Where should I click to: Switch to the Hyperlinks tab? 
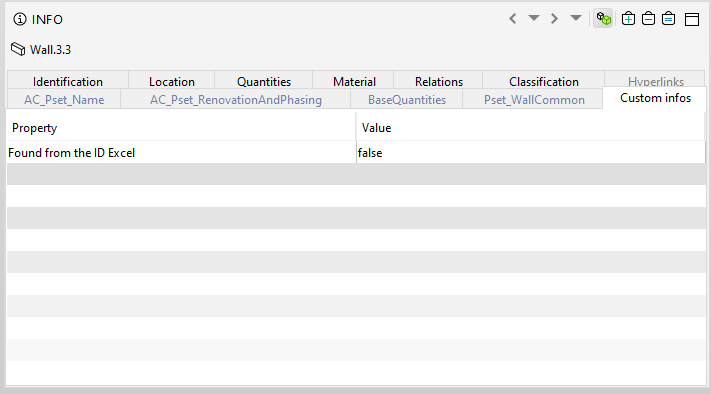pos(655,80)
